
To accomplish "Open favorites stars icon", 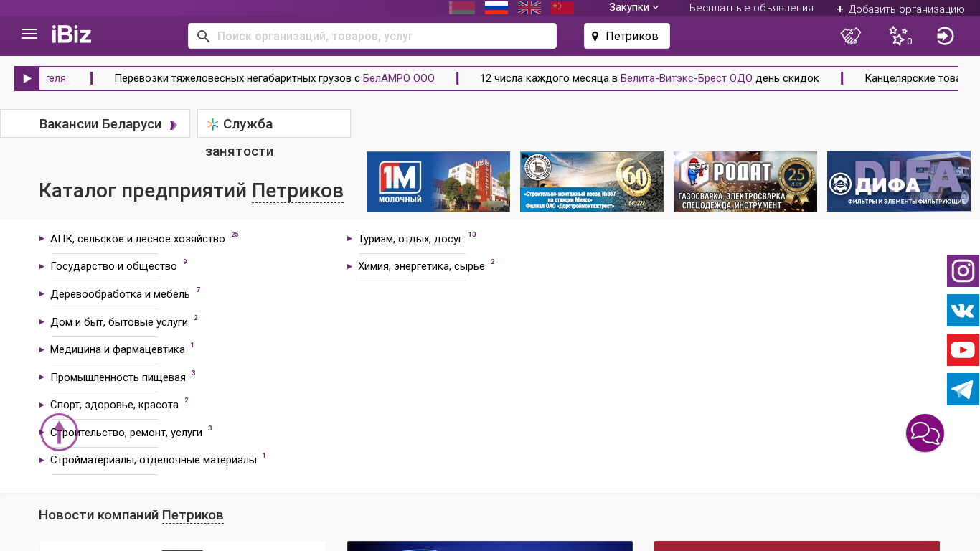I will click(x=898, y=36).
